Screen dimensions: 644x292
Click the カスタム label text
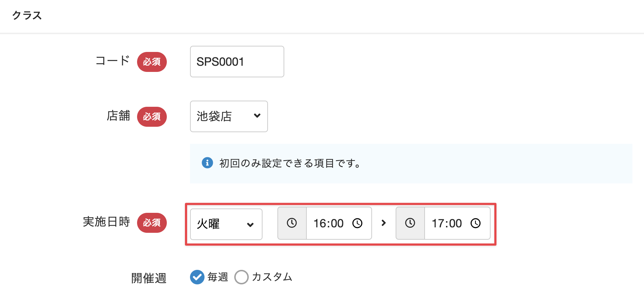coord(272,277)
